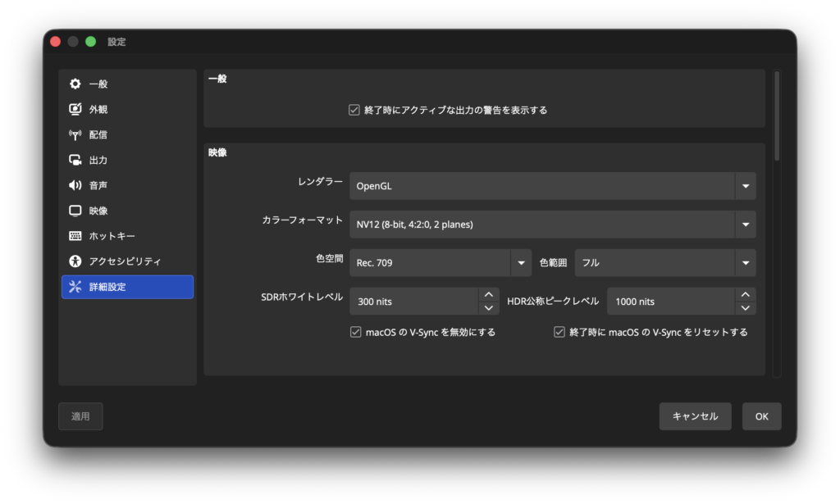The height and width of the screenshot is (504, 840).
Task: Click the gear icon for 一般 settings
Action: [75, 84]
